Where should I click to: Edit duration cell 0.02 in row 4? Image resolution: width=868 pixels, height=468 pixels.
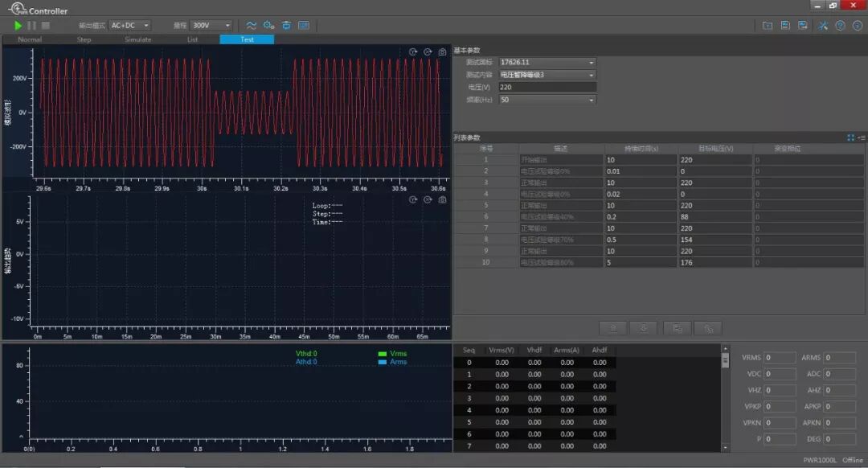tap(641, 195)
